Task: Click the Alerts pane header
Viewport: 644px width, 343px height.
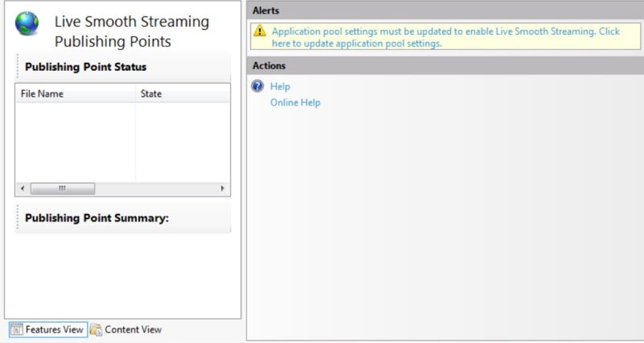Action: pos(445,10)
